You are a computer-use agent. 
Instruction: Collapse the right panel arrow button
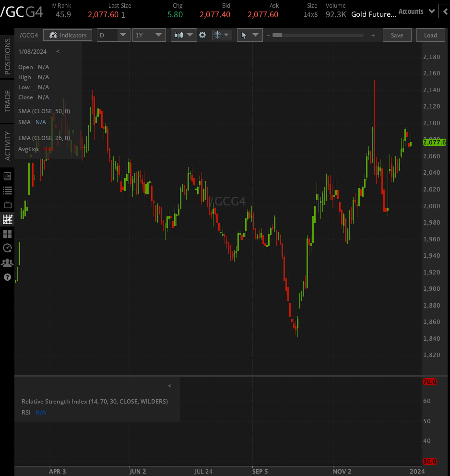click(x=445, y=12)
